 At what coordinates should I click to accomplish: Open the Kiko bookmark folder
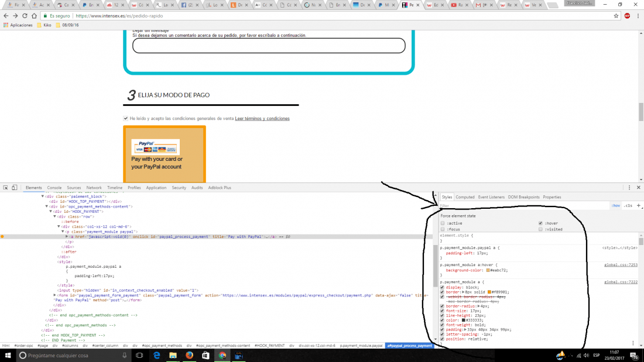pos(44,25)
